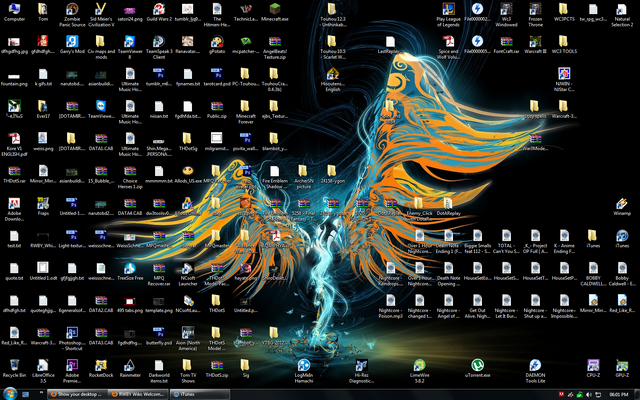Launch iTunes shortcut on desktop
Image resolution: width=640 pixels, height=400 pixels.
click(x=622, y=238)
